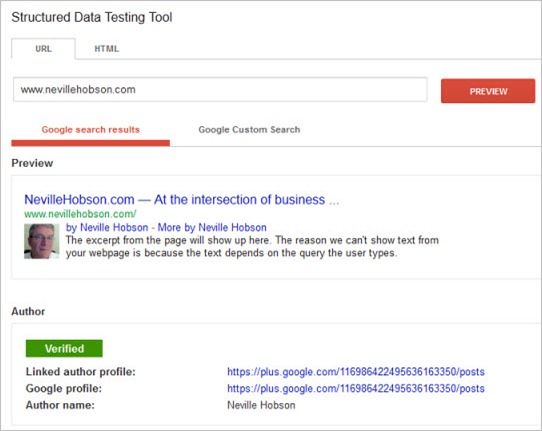
Task: Click the red PREVIEW button
Action: tap(488, 91)
